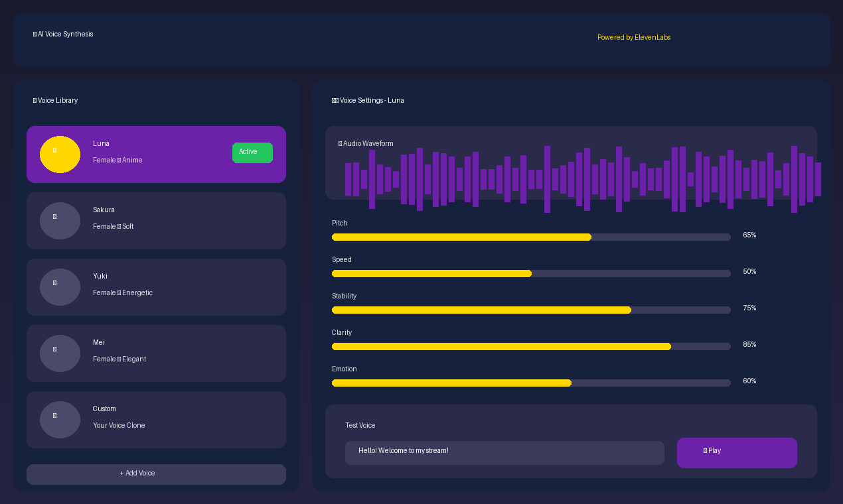
Task: Expand the Audio Waveform display
Action: (x=571, y=164)
